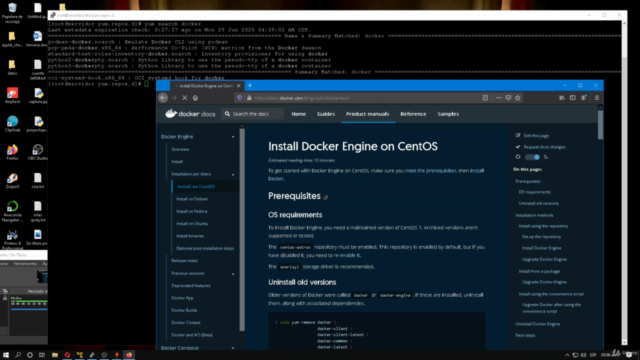Select the captura.py desktop file
The height and width of the screenshot is (360, 640).
(38, 96)
